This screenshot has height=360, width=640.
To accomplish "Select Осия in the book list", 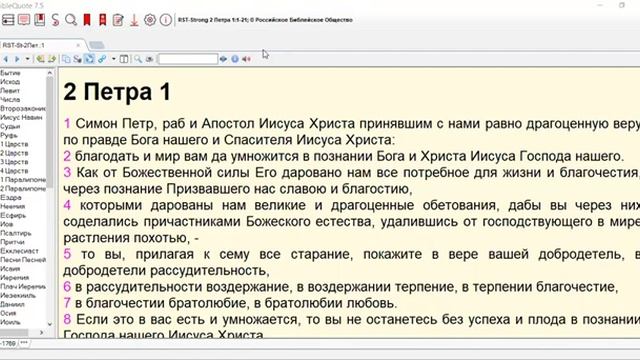I will click(x=9, y=313).
